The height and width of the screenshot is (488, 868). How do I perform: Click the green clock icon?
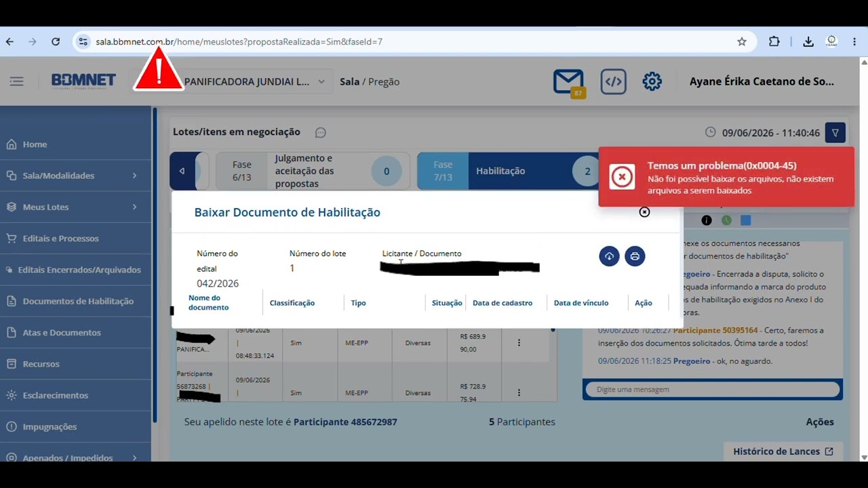coord(726,220)
